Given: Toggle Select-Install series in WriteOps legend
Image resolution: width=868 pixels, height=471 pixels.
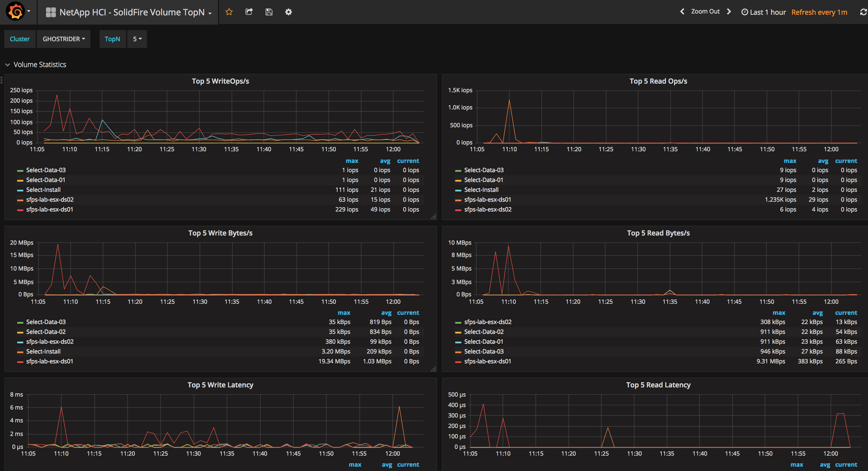Looking at the screenshot, I should click(43, 190).
